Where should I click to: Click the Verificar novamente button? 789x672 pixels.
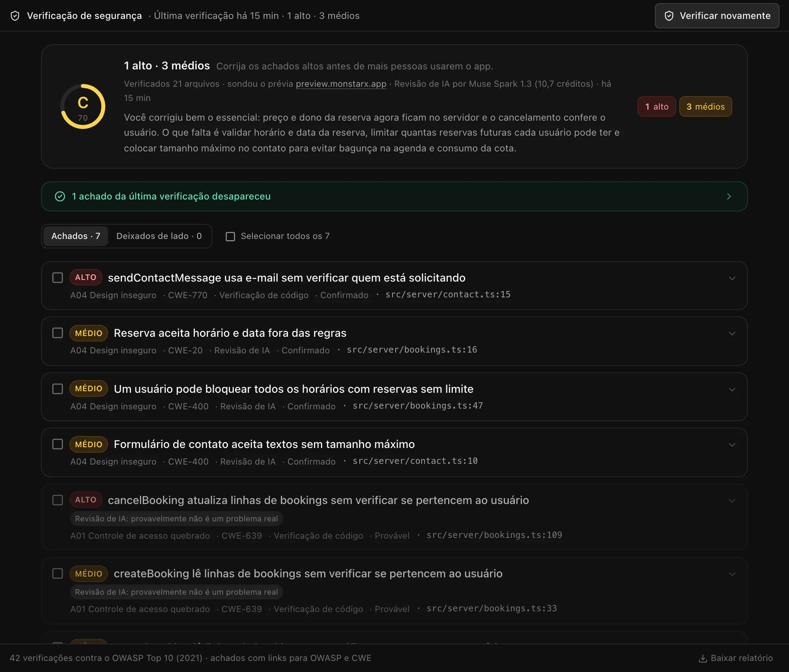coord(717,16)
